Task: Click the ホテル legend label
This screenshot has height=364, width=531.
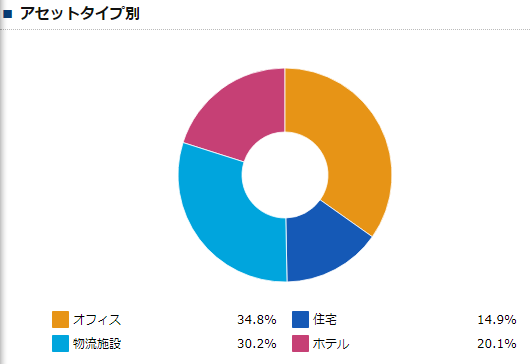Action: [x=331, y=344]
